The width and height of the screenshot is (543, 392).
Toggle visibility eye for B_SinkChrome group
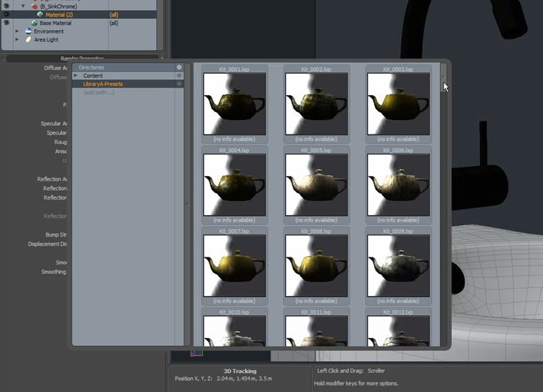coord(7,5)
